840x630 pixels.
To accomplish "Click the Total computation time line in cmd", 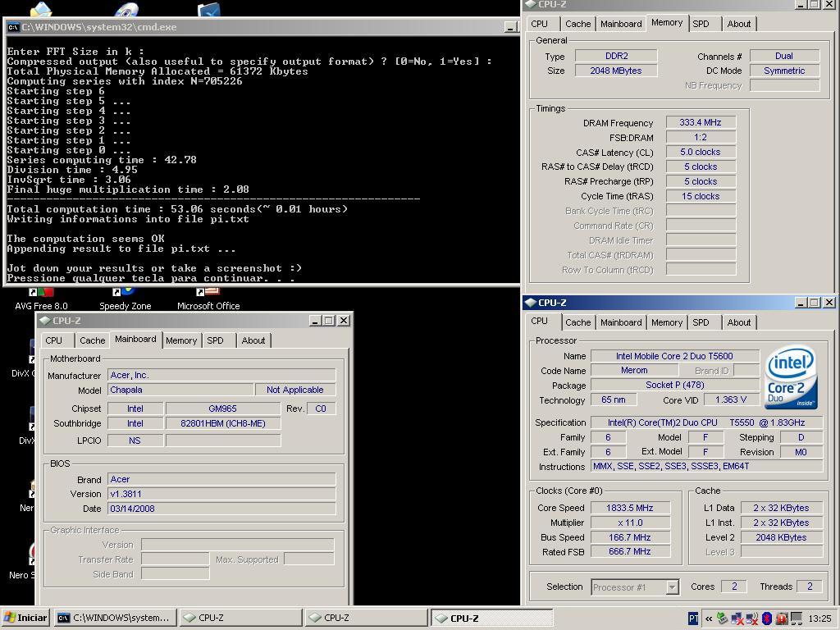I will tap(177, 209).
